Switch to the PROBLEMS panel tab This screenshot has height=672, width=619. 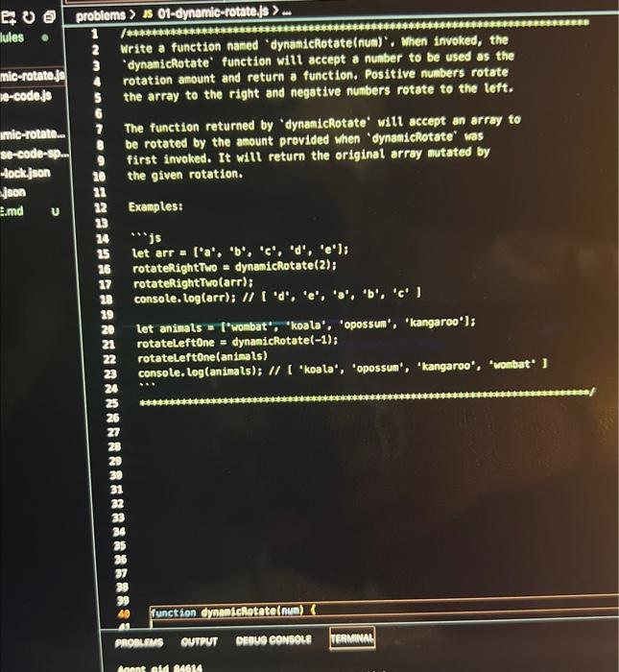point(139,642)
